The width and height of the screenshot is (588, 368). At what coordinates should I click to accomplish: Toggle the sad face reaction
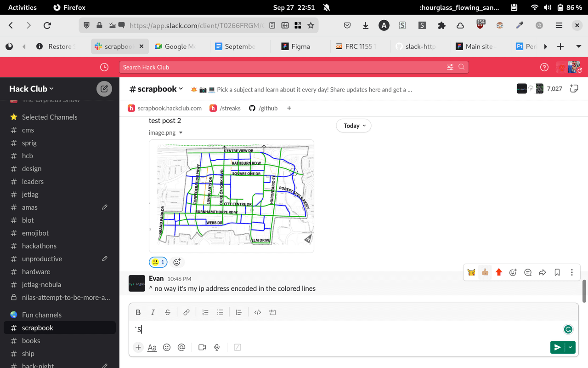[158, 262]
